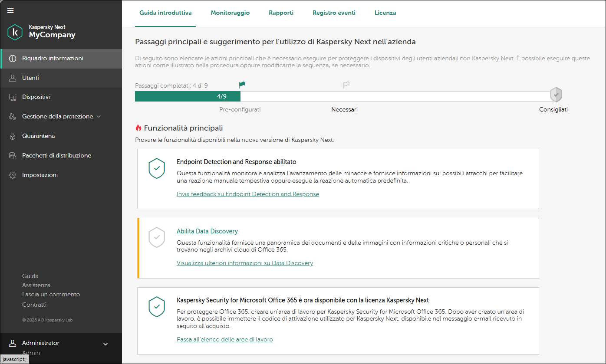Screen dimensions: 606x364
Task: Click Invia feedback su Endpoint Detection and Response
Action: 247,194
